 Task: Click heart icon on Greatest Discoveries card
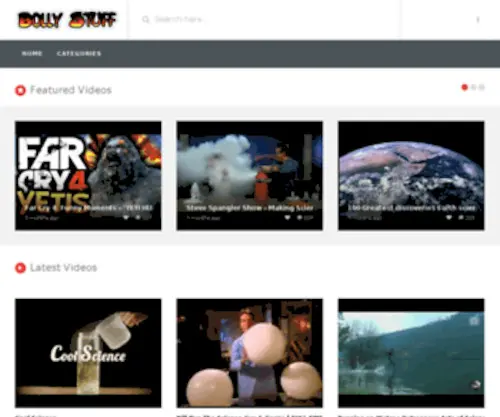pos(449,218)
